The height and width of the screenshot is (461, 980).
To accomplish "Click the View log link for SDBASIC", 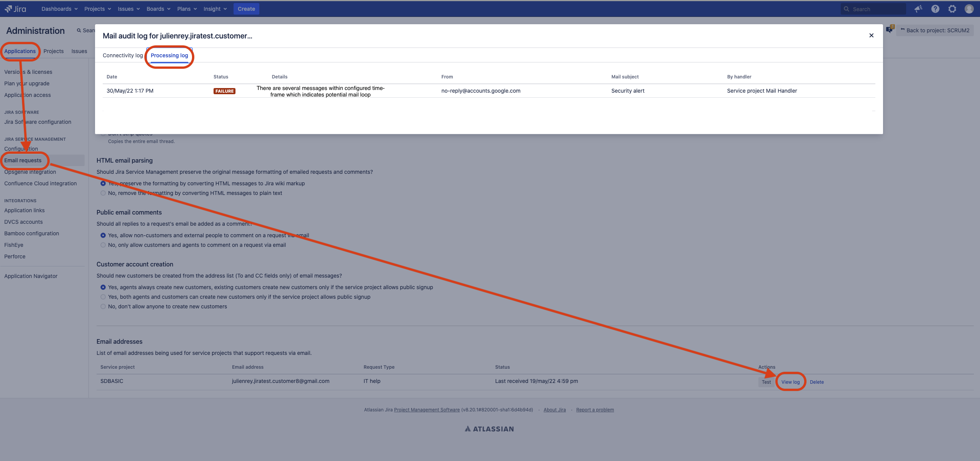I will (x=790, y=382).
